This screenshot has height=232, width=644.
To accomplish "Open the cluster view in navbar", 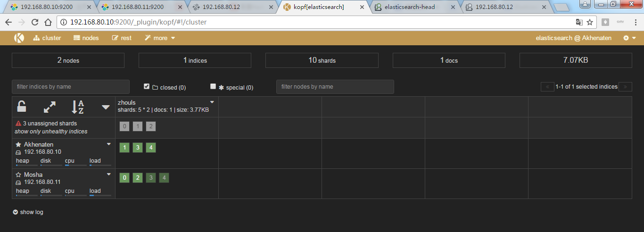I will 47,38.
